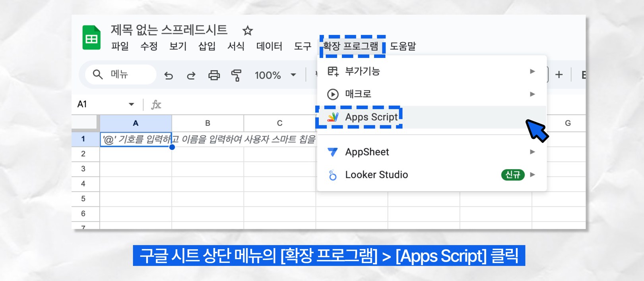This screenshot has height=281, width=644.
Task: Open the 수정 menu
Action: click(x=149, y=46)
